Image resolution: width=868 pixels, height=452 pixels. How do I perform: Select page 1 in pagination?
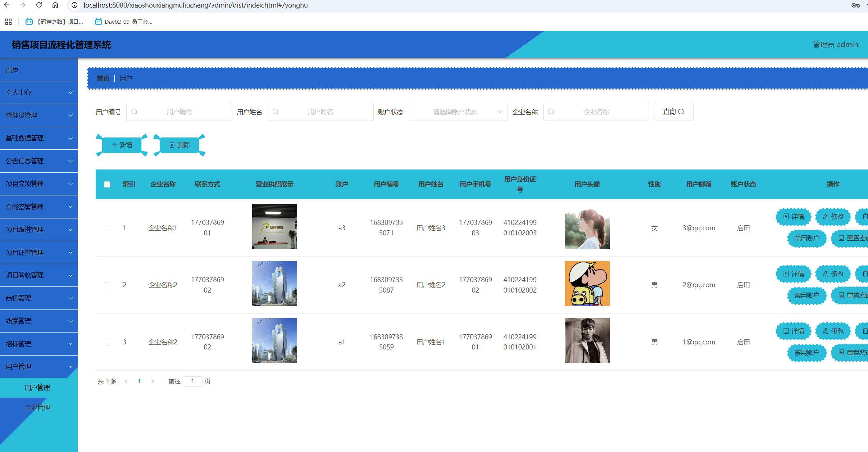(x=139, y=381)
